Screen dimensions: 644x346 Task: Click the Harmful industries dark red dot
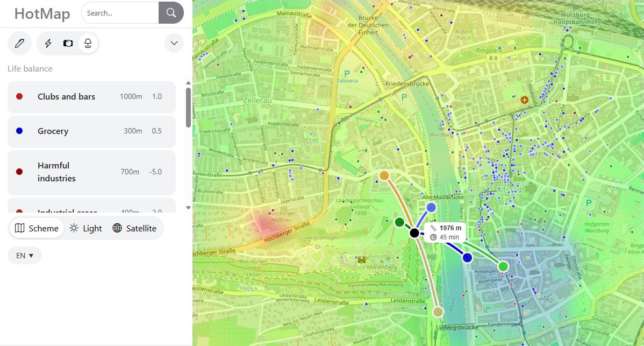[x=19, y=172]
